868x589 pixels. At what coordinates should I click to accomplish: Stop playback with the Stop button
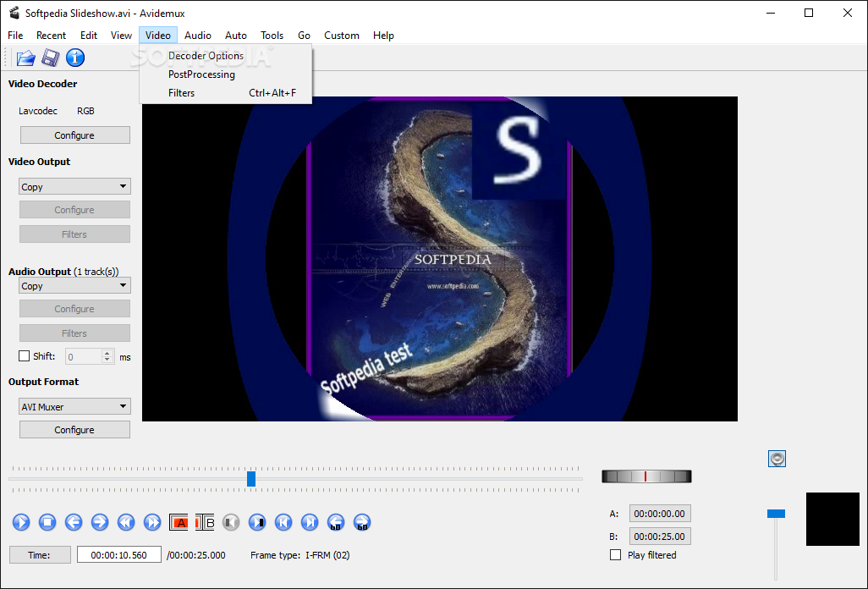(x=47, y=522)
